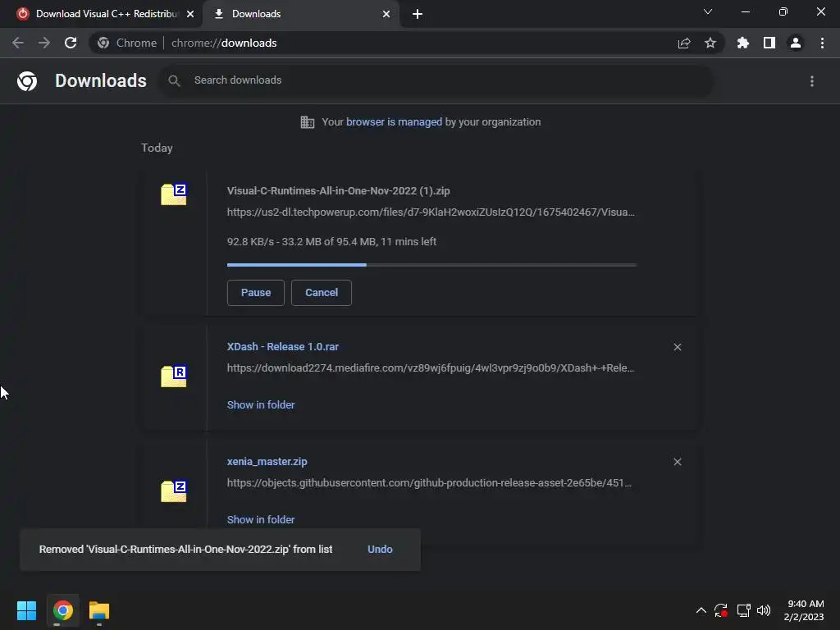Click Visual-C-Runtimes-All-in-One-Nov-2022 (1).zip file name
The height and width of the screenshot is (630, 840).
click(338, 190)
